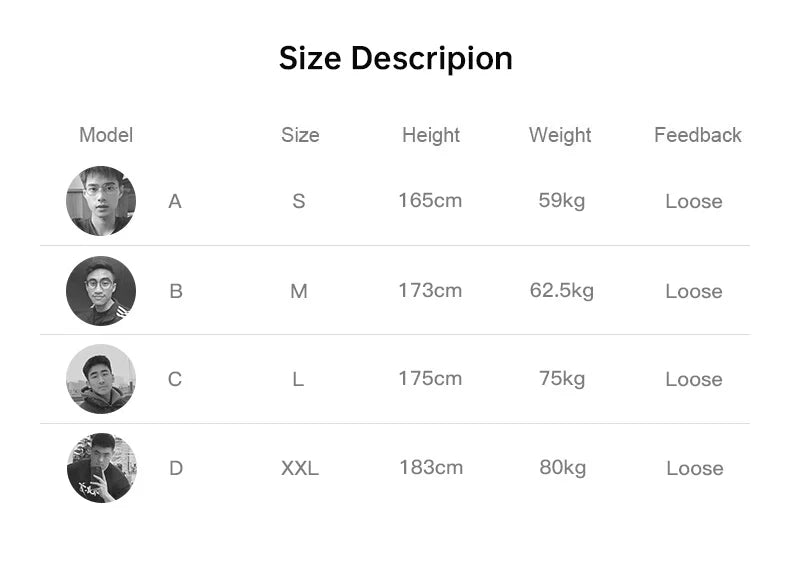Choose size XXL in Model D's row
This screenshot has height=562, width=790.
pyautogui.click(x=300, y=468)
